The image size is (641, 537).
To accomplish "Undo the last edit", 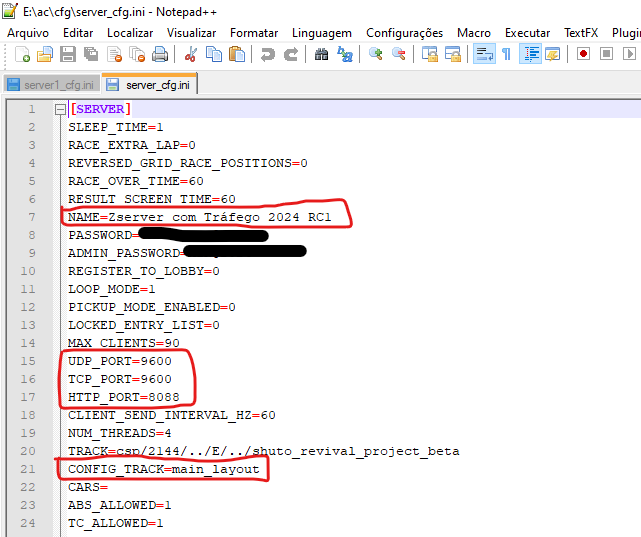I will [x=267, y=54].
